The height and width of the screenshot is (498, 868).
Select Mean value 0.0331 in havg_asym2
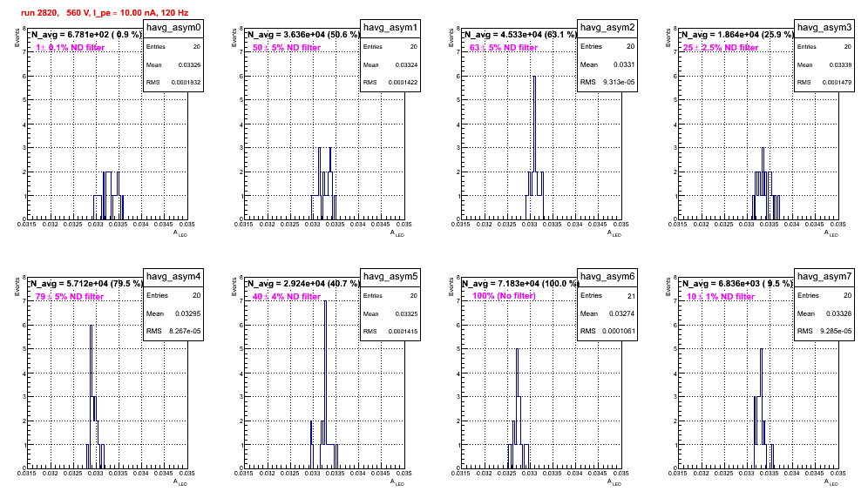pos(624,64)
